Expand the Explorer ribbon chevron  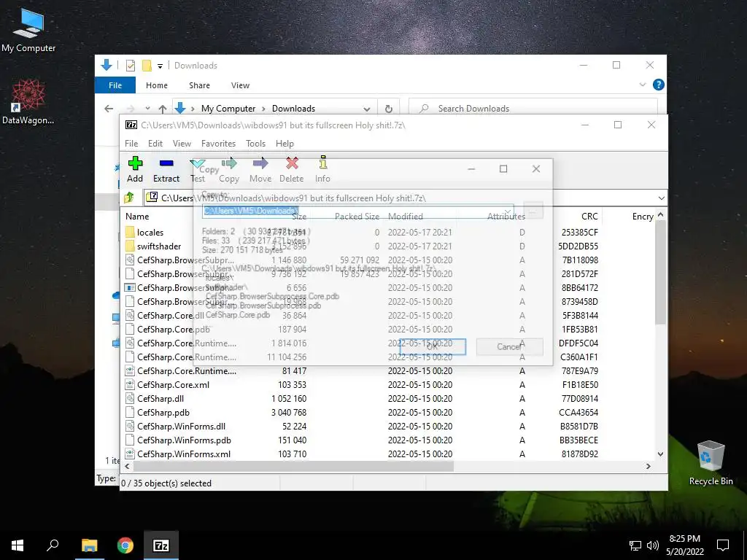642,85
